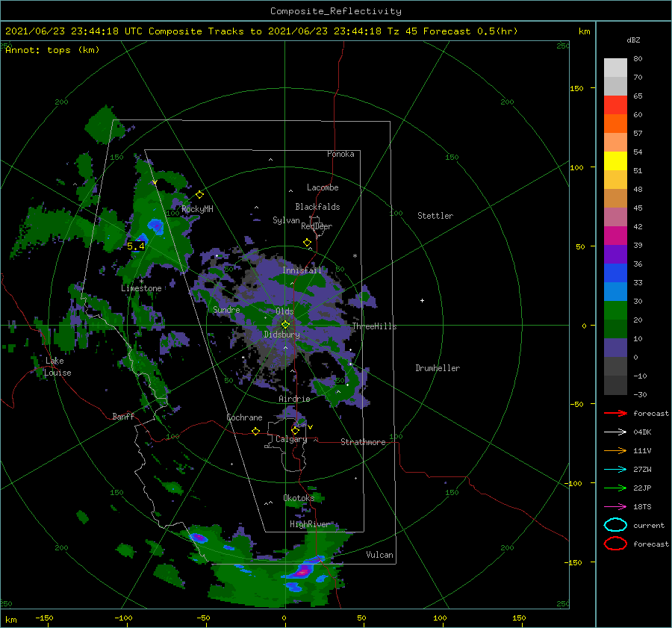
Task: Click the Ponoka city label
Action: [340, 154]
